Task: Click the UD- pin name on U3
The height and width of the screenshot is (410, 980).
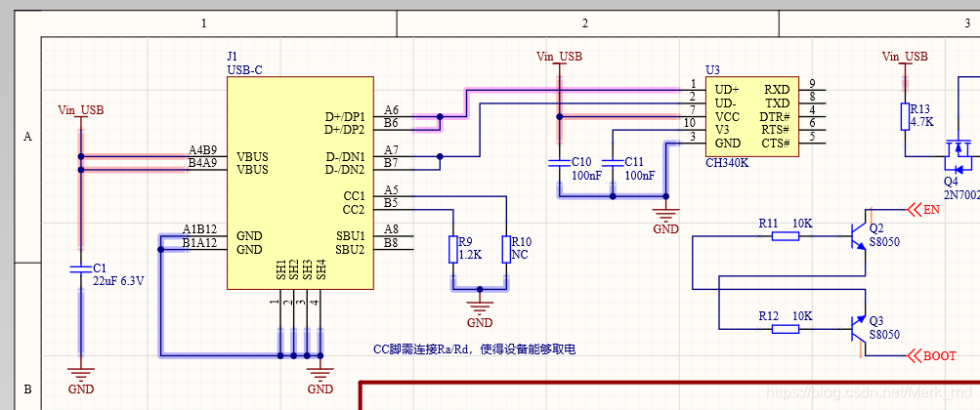Action: pos(726,102)
